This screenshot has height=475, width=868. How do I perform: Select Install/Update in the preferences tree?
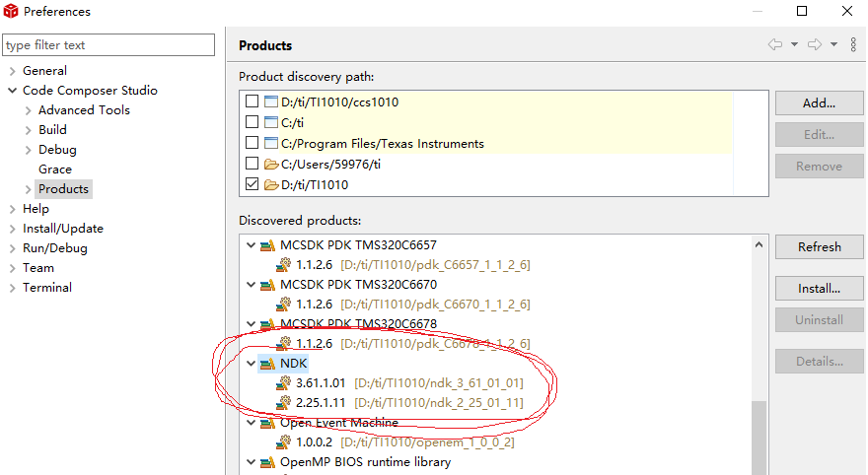tap(63, 229)
